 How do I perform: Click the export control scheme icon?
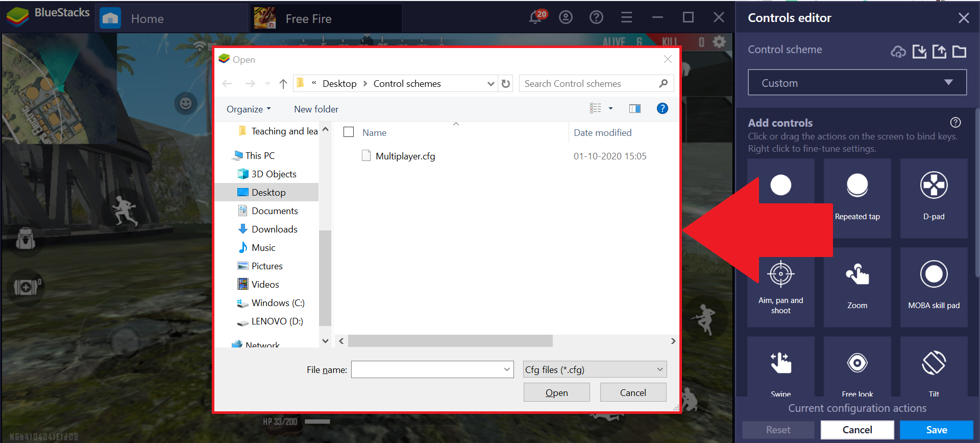pos(939,51)
